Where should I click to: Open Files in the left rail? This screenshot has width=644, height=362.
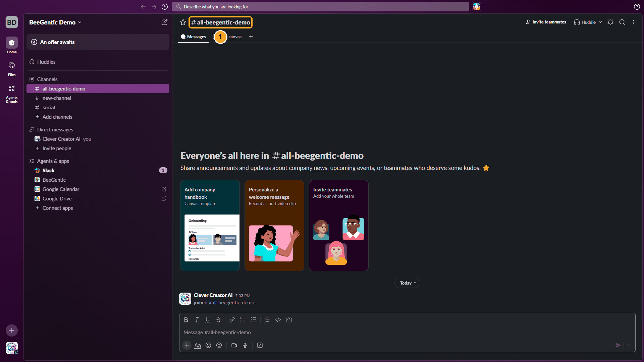click(12, 69)
